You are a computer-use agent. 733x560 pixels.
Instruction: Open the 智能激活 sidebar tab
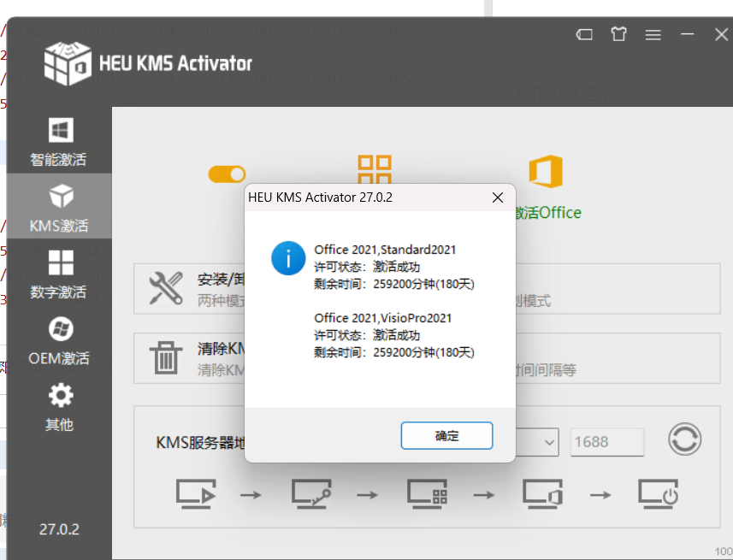[59, 142]
